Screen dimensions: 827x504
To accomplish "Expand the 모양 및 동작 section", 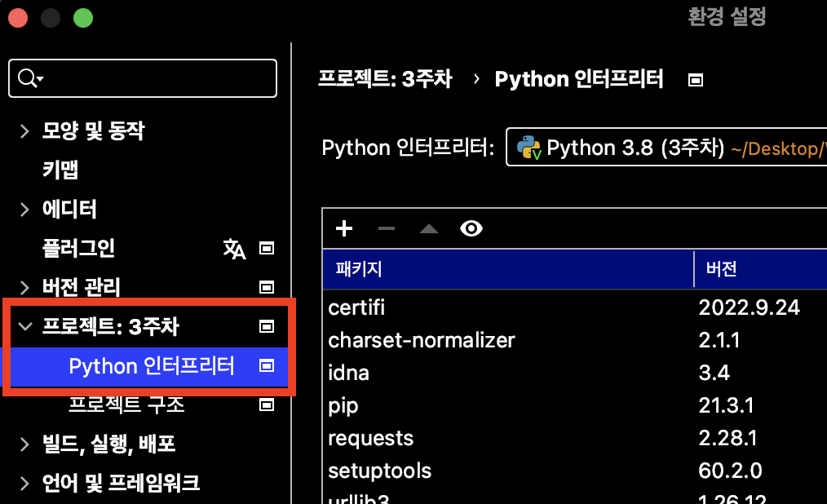I will click(24, 130).
